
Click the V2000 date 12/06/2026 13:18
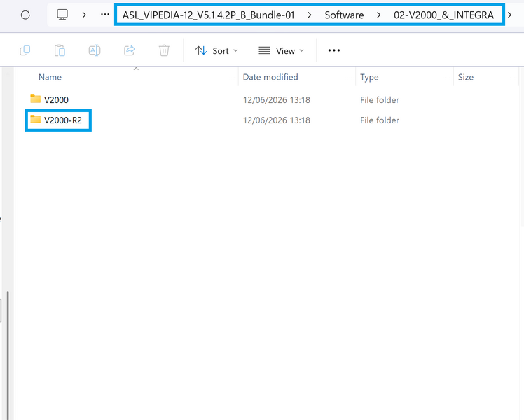pos(277,100)
